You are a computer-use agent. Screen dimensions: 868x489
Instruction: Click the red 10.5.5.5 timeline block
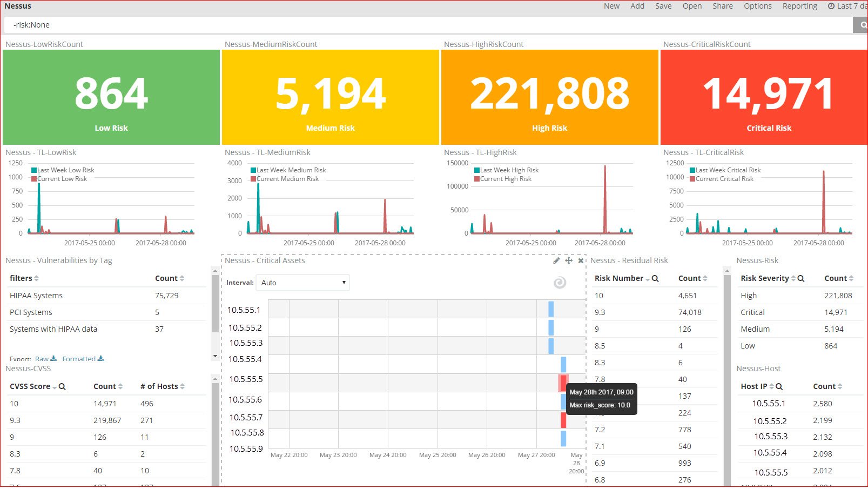pos(563,383)
